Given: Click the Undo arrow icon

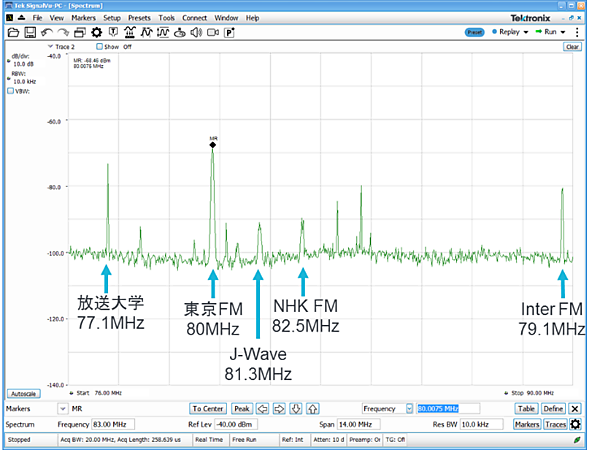Looking at the screenshot, I should pyautogui.click(x=48, y=32).
